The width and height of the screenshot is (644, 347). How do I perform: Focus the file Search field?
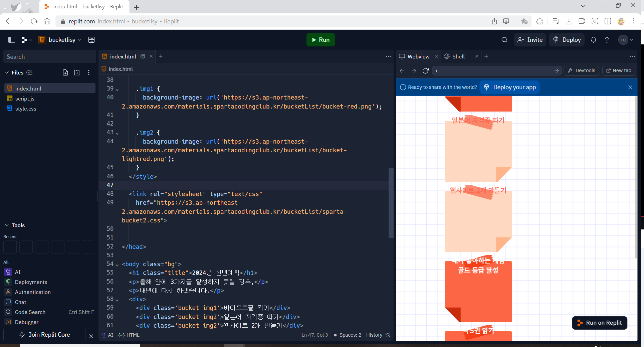click(x=50, y=57)
